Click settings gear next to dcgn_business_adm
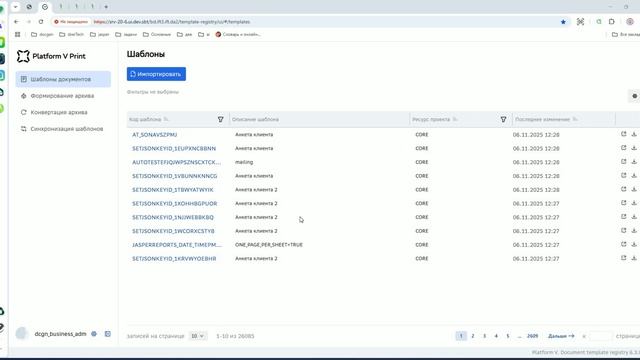The height and width of the screenshot is (360, 640). 94,334
